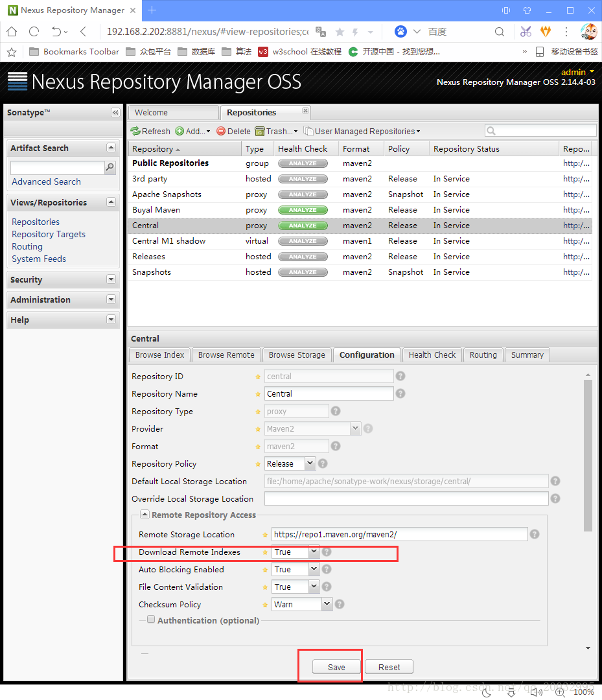
Task: Open the Repository Policy dropdown
Action: [310, 463]
